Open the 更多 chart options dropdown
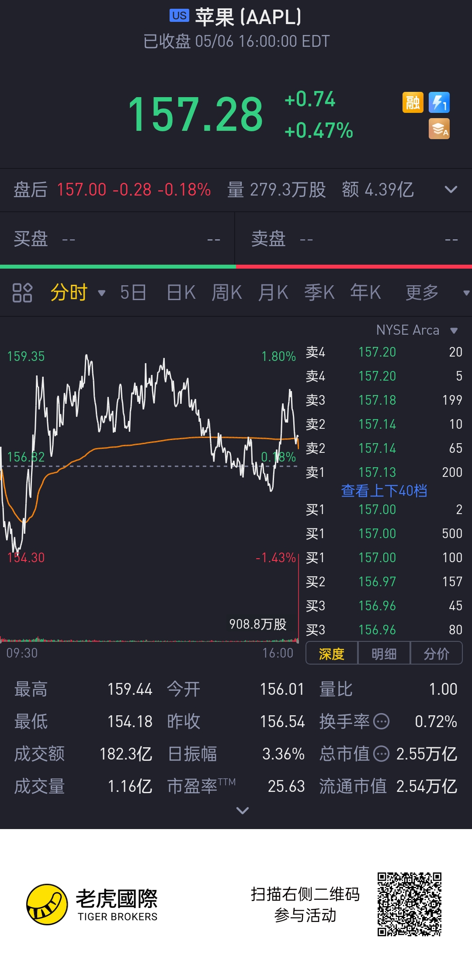Viewport: 472px width, 980px height. pyautogui.click(x=466, y=293)
